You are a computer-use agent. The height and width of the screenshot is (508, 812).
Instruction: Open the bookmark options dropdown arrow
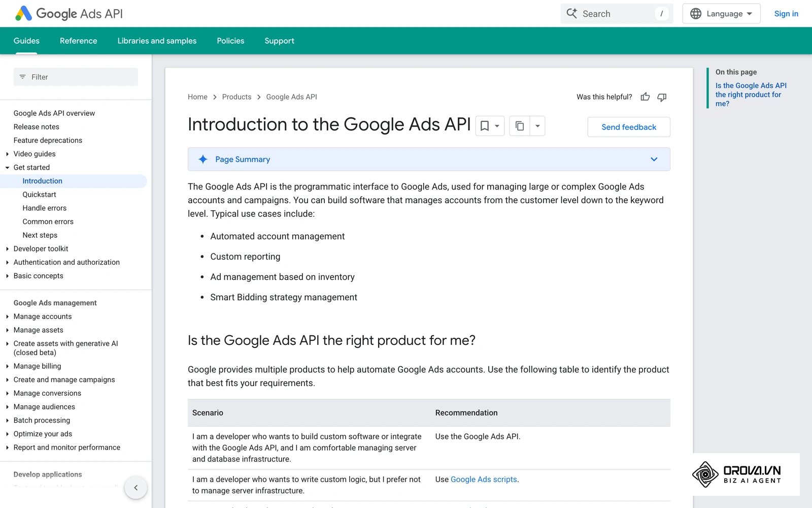click(497, 126)
